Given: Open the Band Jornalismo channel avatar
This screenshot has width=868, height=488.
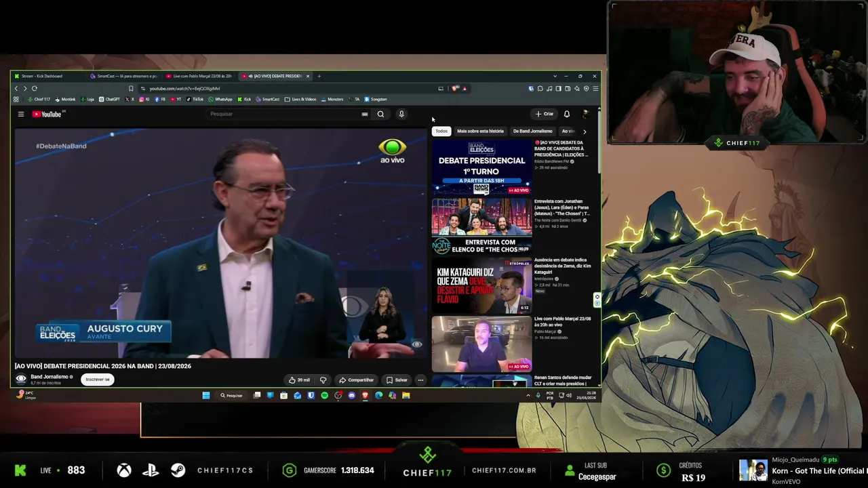Looking at the screenshot, I should click(21, 380).
